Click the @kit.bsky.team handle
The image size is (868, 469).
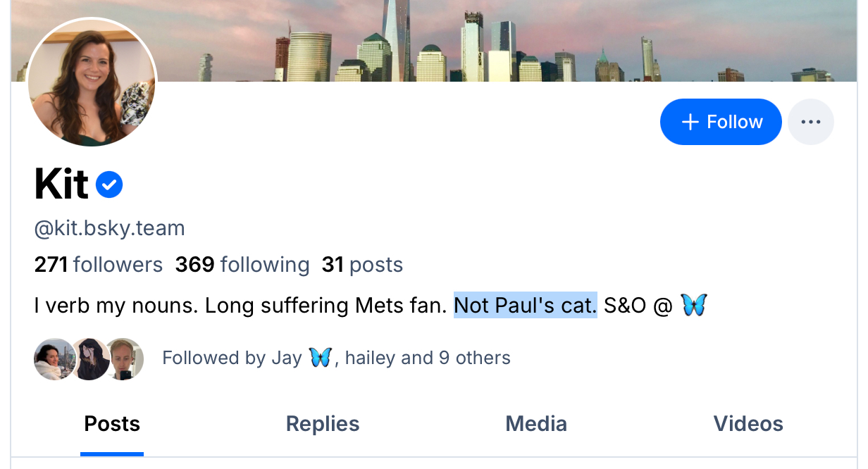[109, 228]
